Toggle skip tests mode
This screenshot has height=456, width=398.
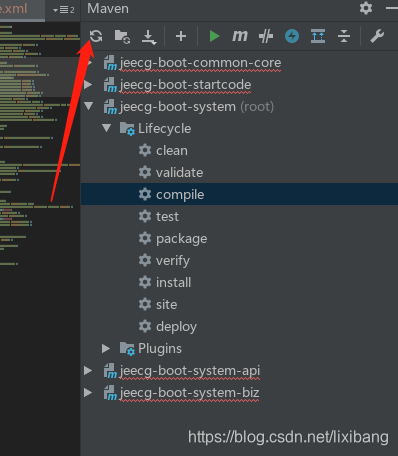(x=266, y=36)
